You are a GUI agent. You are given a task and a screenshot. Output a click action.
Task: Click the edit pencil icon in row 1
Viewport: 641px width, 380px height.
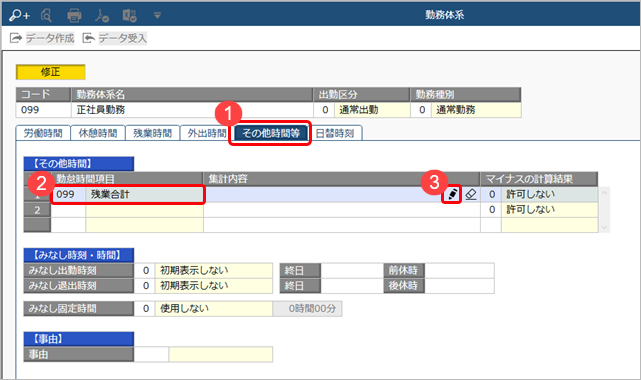coord(452,194)
